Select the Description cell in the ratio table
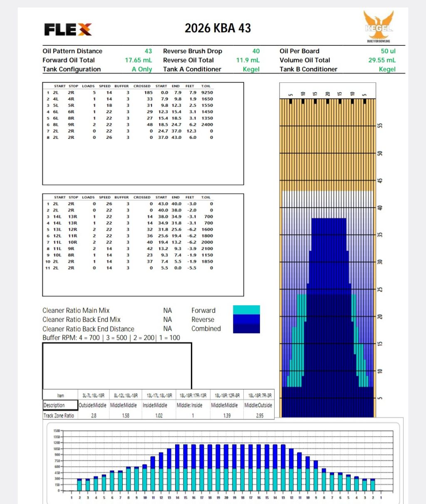 [60, 405]
